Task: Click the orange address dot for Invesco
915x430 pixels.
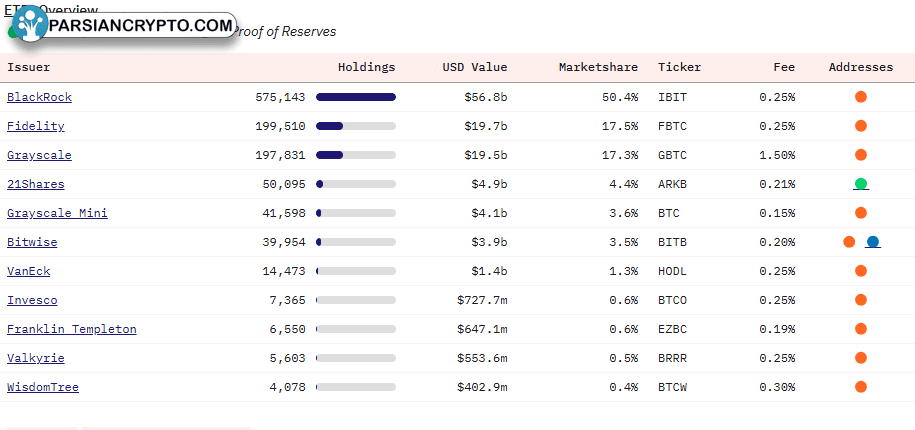Action: coord(861,300)
